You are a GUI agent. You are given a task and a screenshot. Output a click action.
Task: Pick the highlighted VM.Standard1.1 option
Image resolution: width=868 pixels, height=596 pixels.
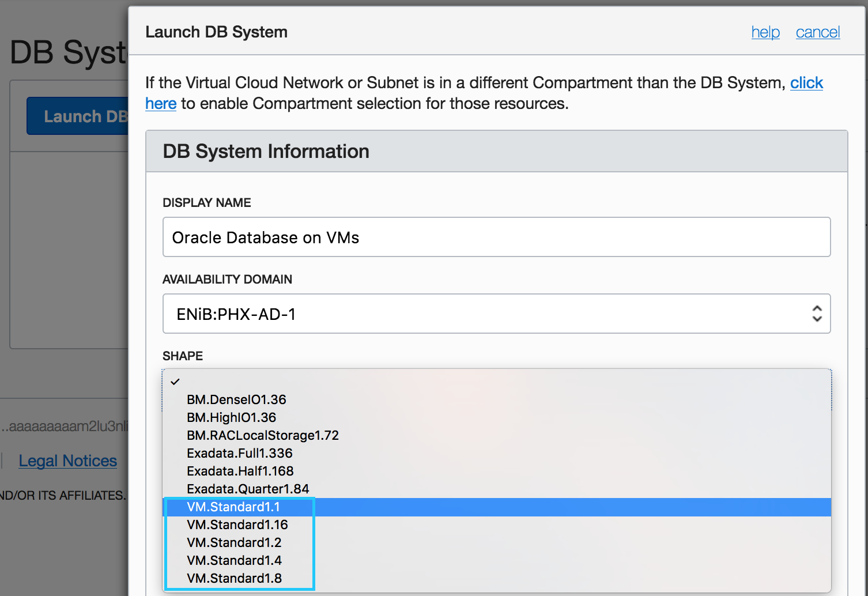(x=233, y=507)
